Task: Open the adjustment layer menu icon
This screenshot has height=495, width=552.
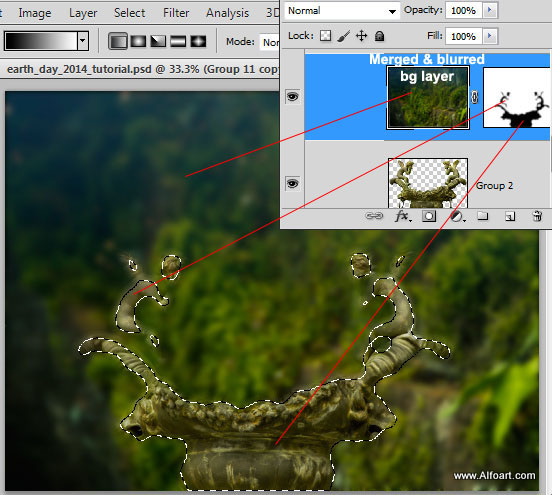Action: click(x=457, y=216)
